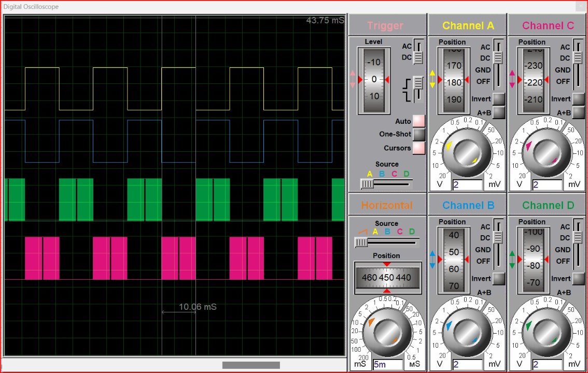Click the Channel A volts value field
588x373 pixels.
tap(467, 184)
